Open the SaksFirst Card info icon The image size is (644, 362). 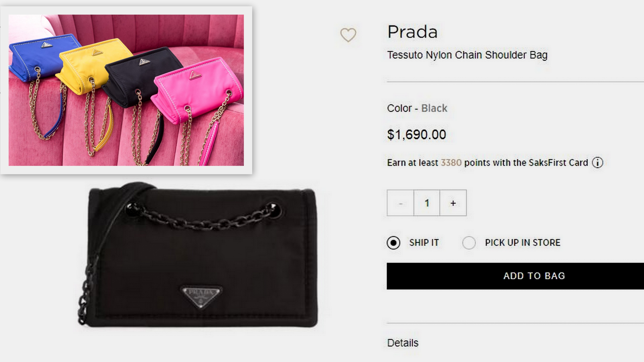pyautogui.click(x=597, y=163)
